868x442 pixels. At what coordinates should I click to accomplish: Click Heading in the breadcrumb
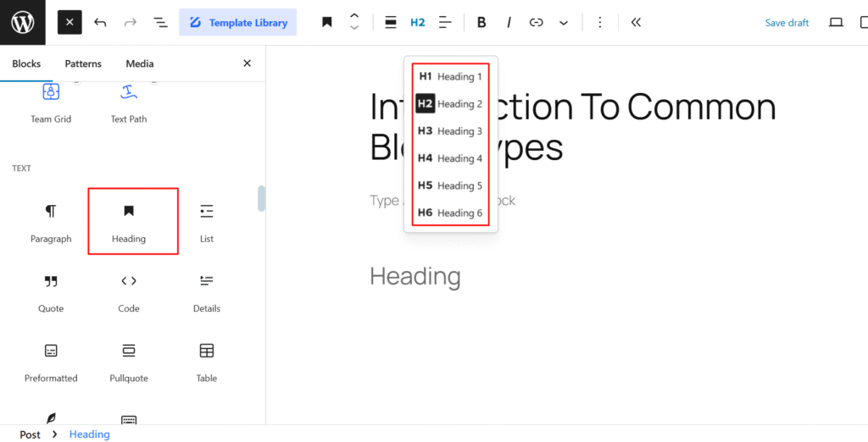pyautogui.click(x=89, y=434)
